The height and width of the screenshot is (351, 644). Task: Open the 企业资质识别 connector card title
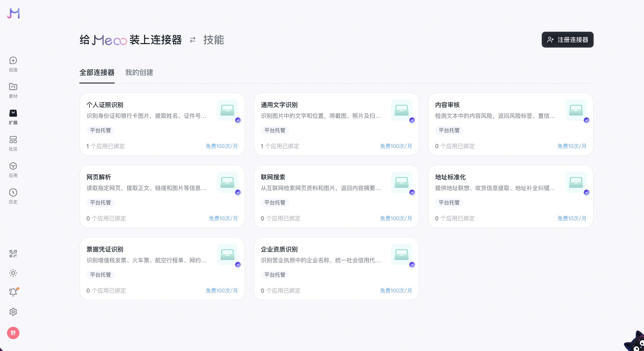coord(279,249)
